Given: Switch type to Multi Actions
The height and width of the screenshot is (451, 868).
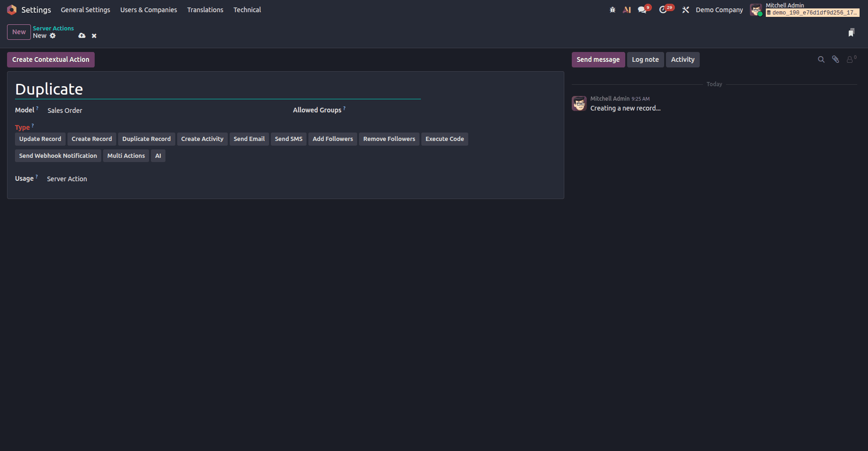Looking at the screenshot, I should click(x=126, y=155).
